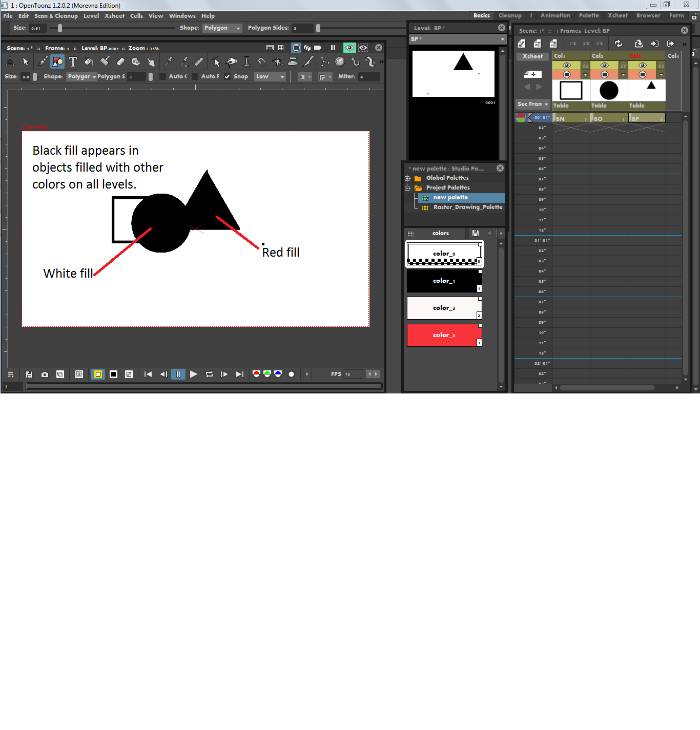Viewport: 700px width, 730px height.
Task: Select the red color_3 swatch
Action: [444, 335]
